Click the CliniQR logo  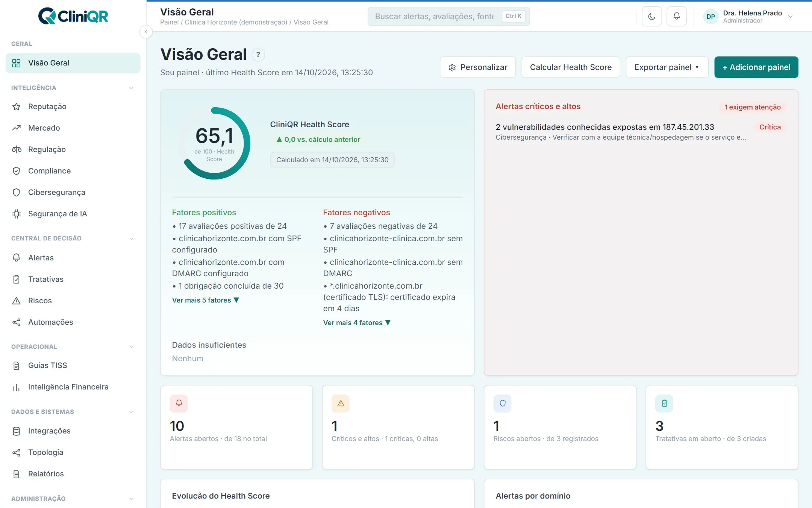click(73, 16)
